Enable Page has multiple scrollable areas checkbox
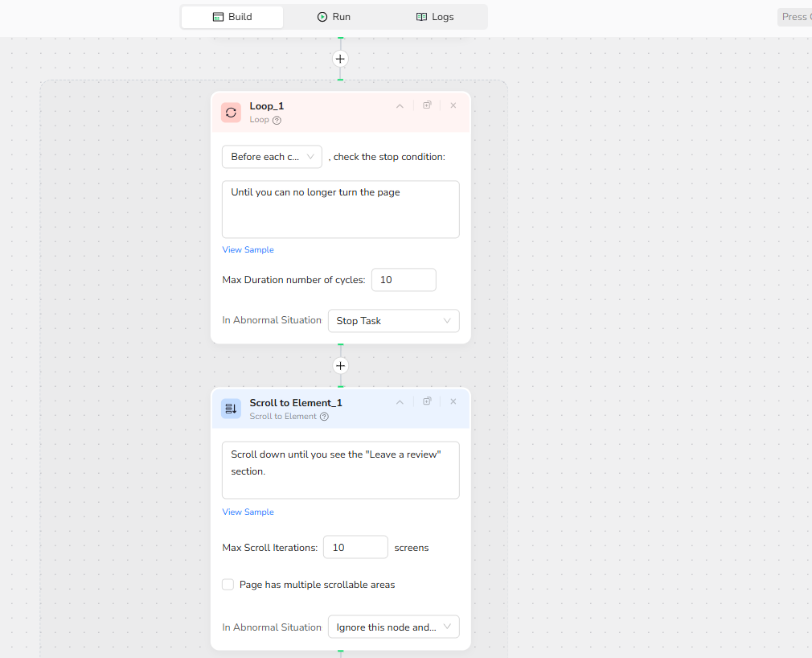 tap(228, 585)
